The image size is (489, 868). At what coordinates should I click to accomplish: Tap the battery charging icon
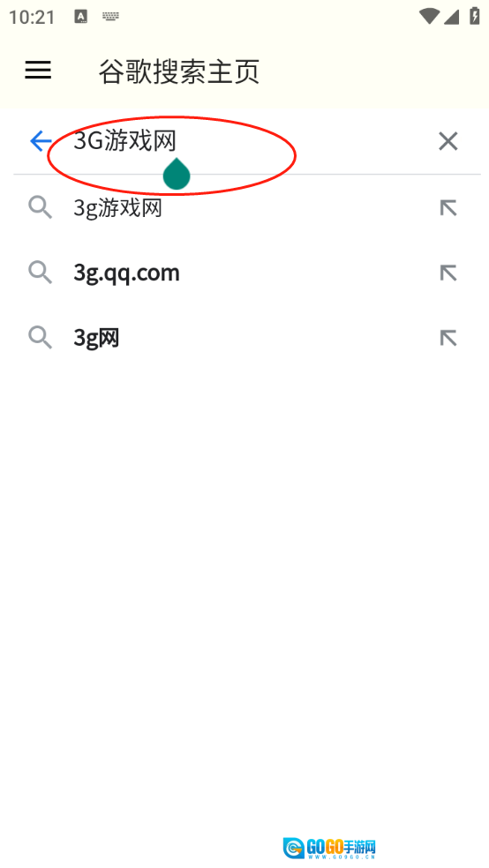[475, 16]
